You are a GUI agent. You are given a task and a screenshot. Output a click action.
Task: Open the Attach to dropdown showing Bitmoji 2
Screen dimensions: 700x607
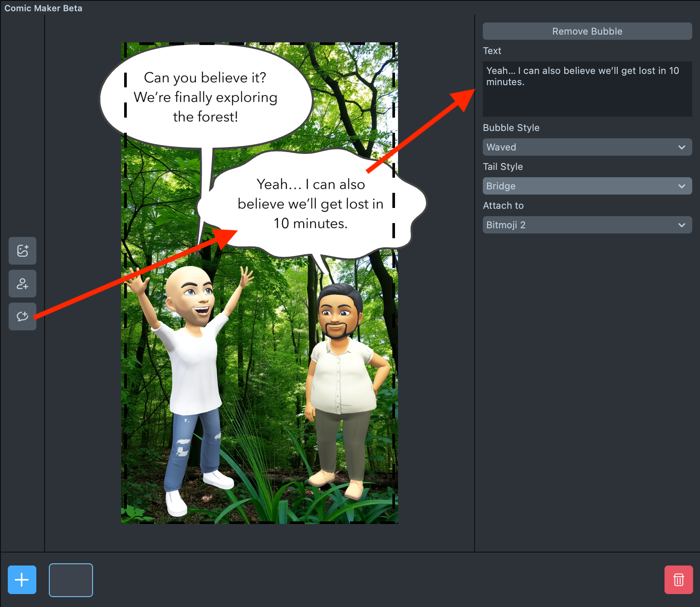(587, 225)
